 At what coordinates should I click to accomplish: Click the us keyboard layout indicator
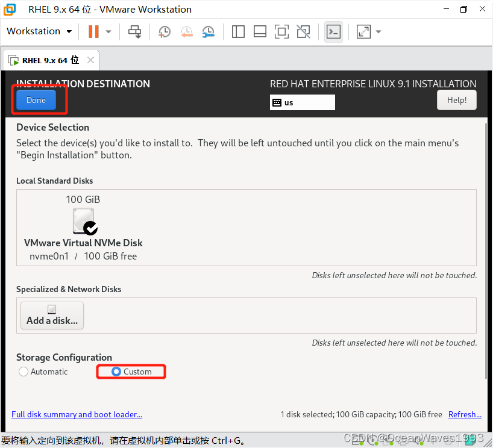(x=302, y=102)
